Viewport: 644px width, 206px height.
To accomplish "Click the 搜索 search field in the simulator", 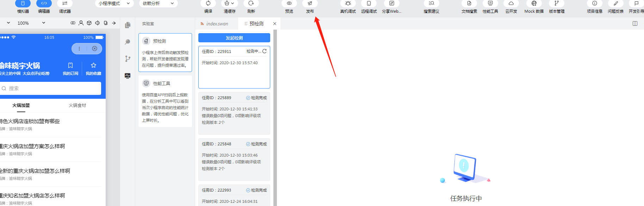I will tap(50, 89).
